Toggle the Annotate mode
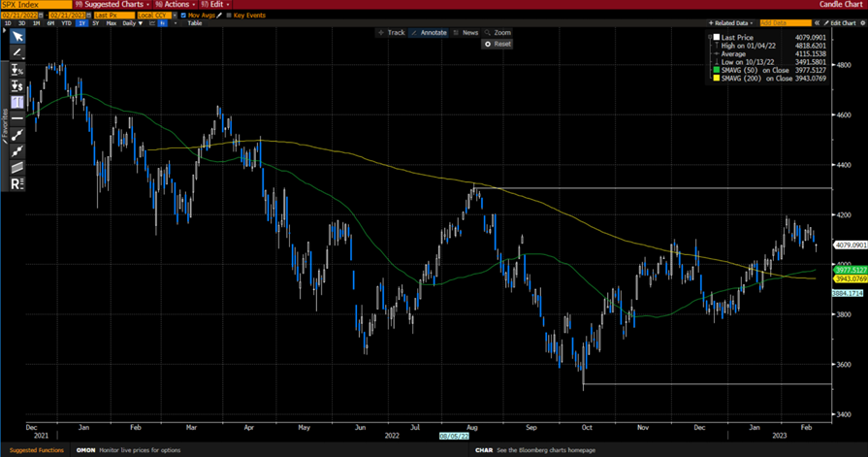The width and height of the screenshot is (868, 457). [429, 33]
